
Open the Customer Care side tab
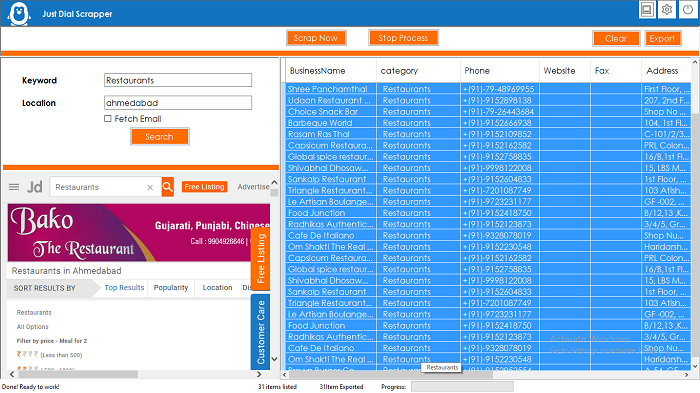pyautogui.click(x=261, y=332)
